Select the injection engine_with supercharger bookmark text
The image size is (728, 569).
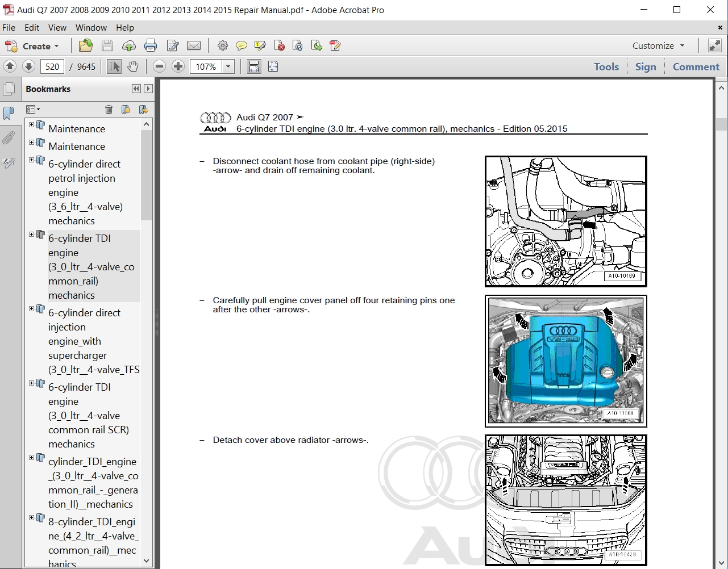94,341
